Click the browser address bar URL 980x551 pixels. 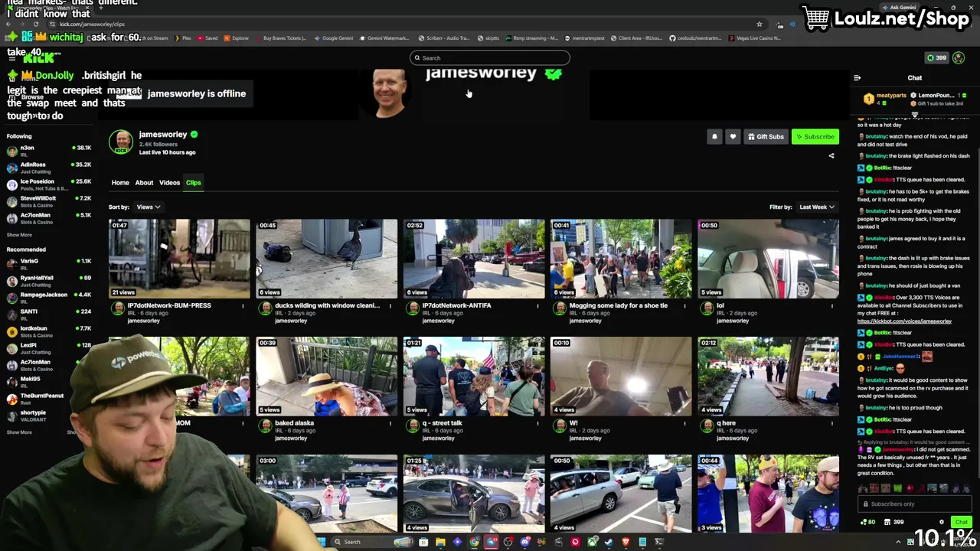(x=92, y=24)
